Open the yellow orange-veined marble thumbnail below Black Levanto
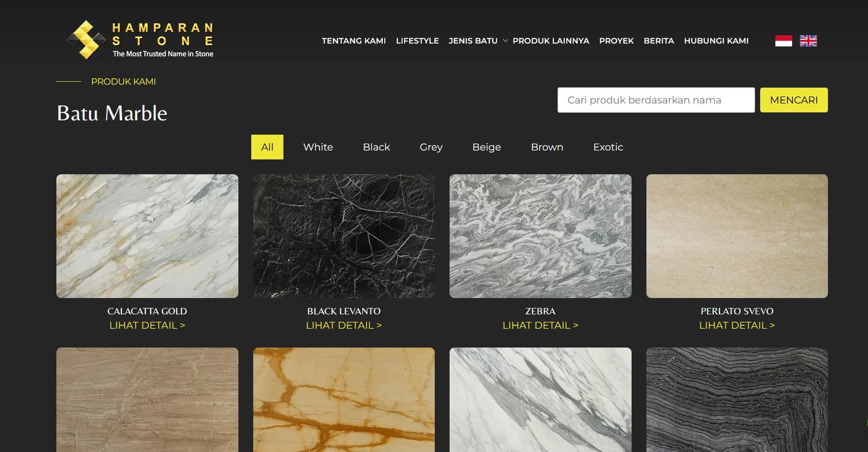Image resolution: width=868 pixels, height=452 pixels. point(344,400)
